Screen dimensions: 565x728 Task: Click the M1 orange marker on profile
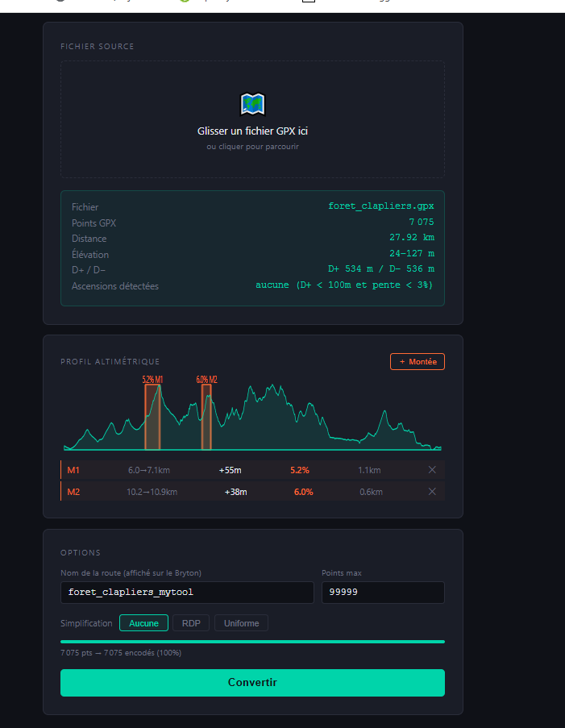[x=152, y=417]
